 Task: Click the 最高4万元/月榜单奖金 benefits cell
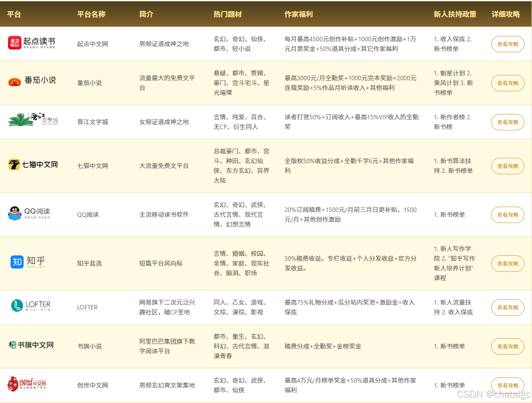coord(350,385)
